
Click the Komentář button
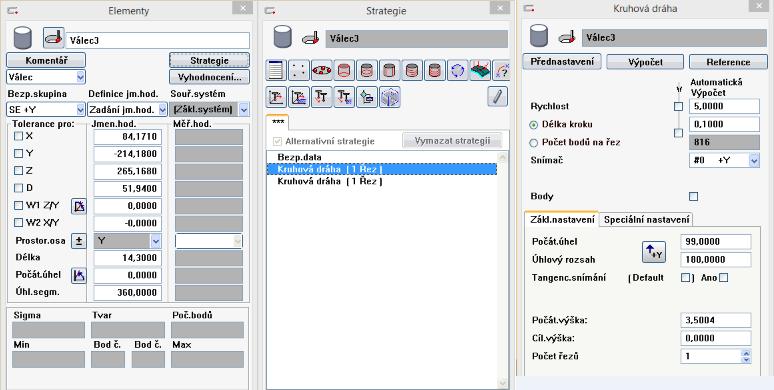pos(46,60)
